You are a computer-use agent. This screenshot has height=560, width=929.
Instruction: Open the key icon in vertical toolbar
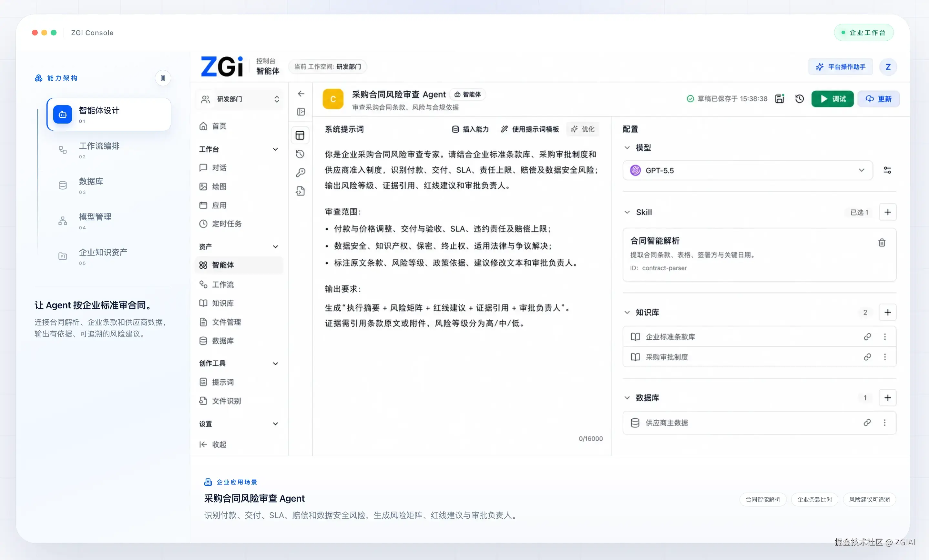(300, 173)
